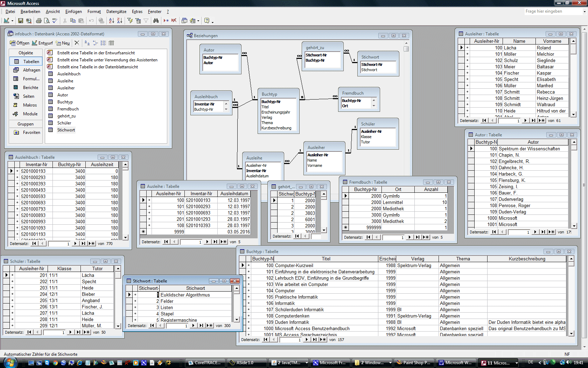Click the New Record toolbar icon
This screenshot has height=368, width=588.
click(166, 21)
